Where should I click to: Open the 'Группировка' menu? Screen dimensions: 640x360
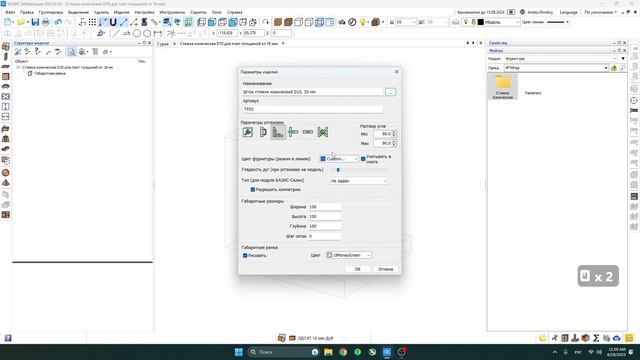click(51, 12)
